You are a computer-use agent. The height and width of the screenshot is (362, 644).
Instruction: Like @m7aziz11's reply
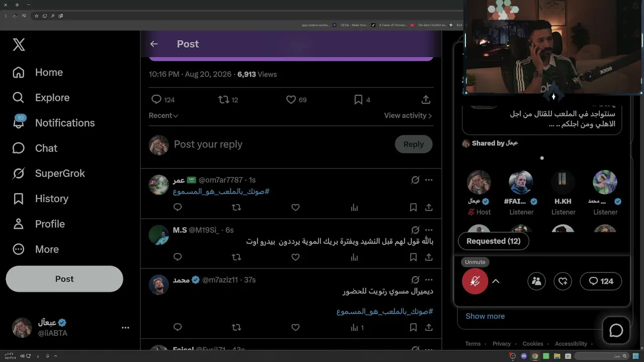click(x=295, y=327)
